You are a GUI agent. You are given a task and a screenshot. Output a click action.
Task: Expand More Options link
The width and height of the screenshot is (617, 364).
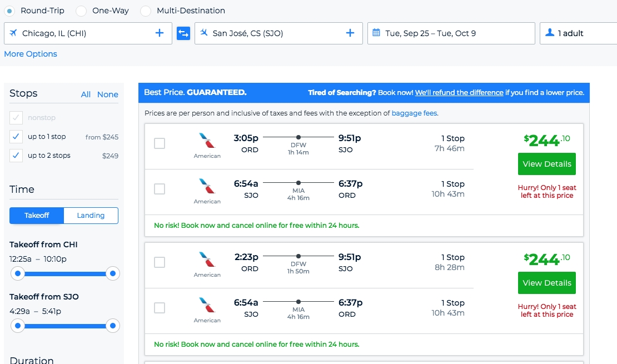[31, 54]
